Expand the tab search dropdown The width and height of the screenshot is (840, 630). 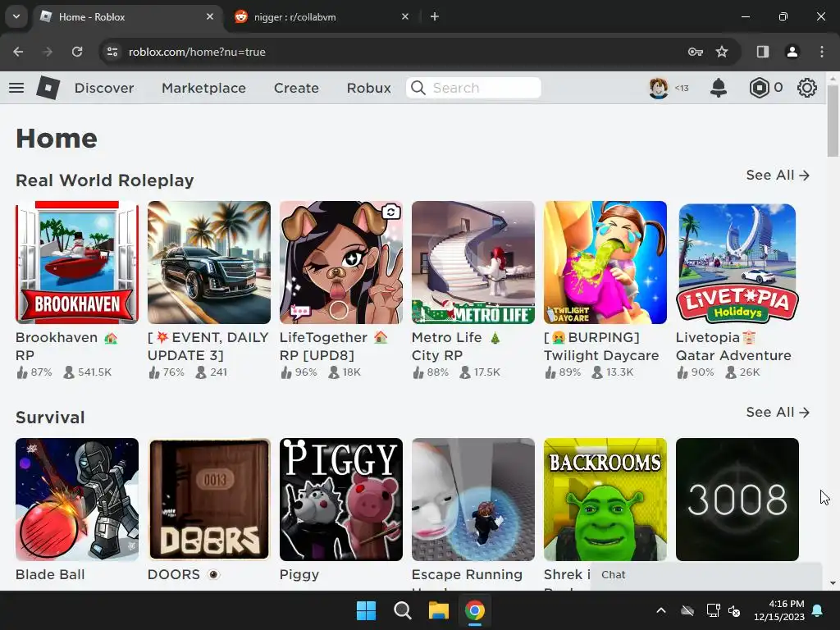tap(16, 16)
